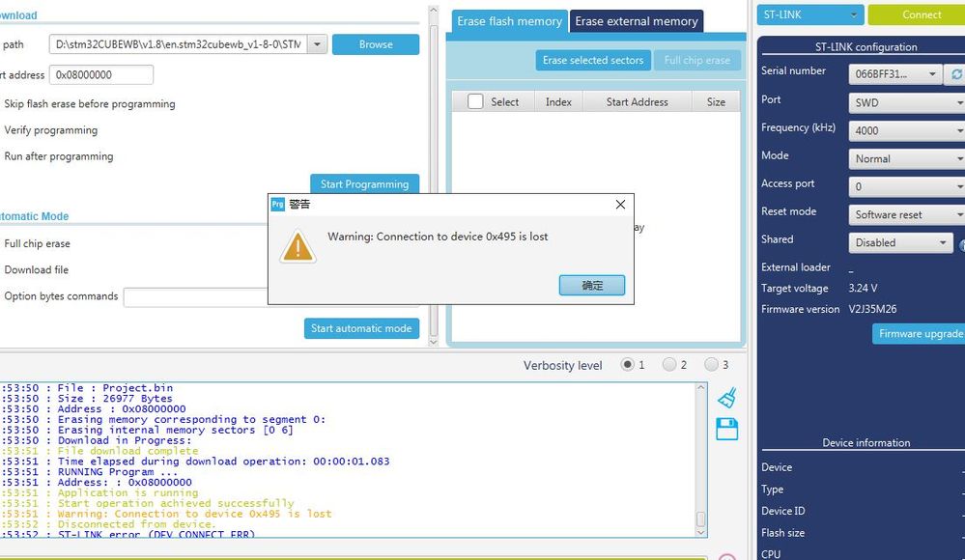Open the Mode Normal dropdown
The image size is (965, 560).
906,158
